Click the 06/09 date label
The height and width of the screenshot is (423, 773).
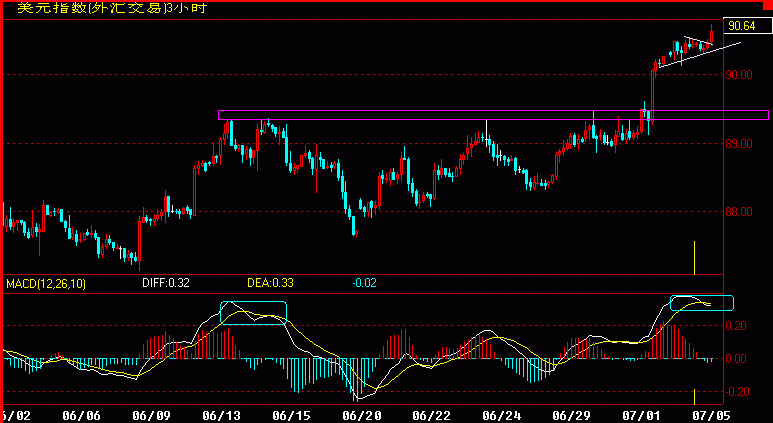(151, 416)
